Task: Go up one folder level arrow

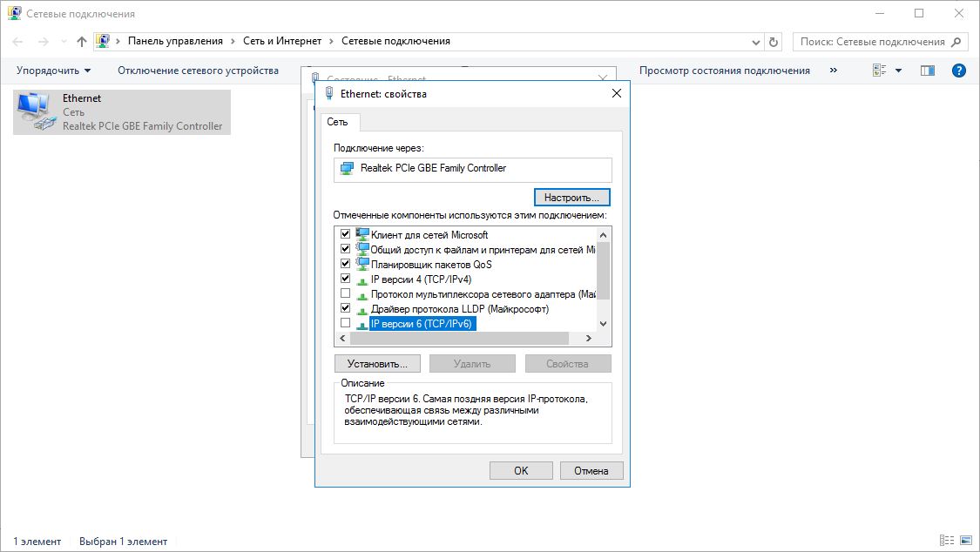Action: tap(82, 42)
